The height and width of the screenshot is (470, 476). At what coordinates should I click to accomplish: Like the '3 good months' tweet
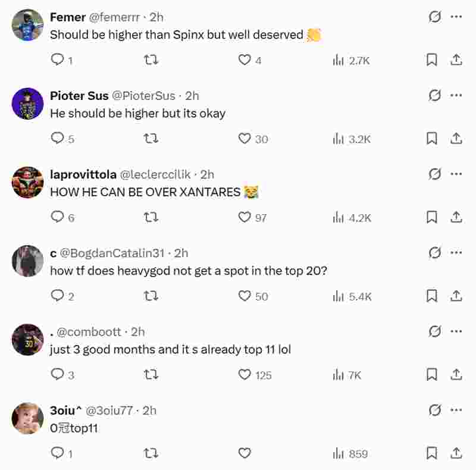tap(245, 374)
